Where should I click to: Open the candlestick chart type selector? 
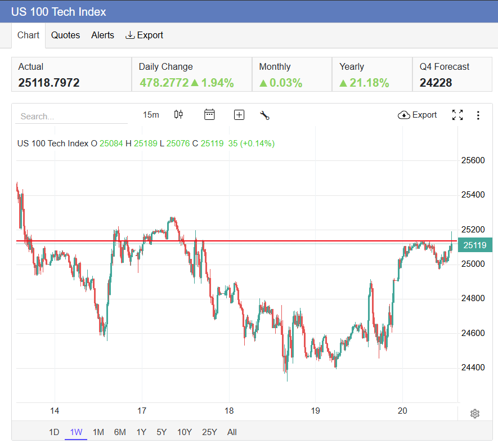178,115
